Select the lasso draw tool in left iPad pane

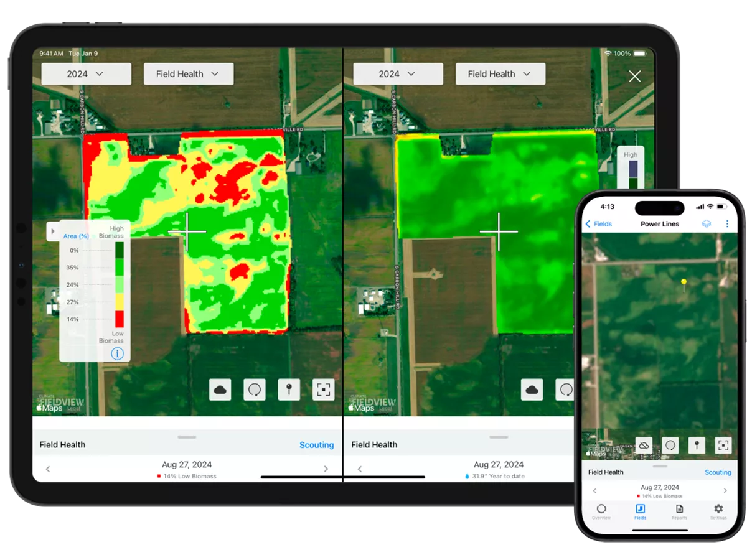click(x=255, y=390)
